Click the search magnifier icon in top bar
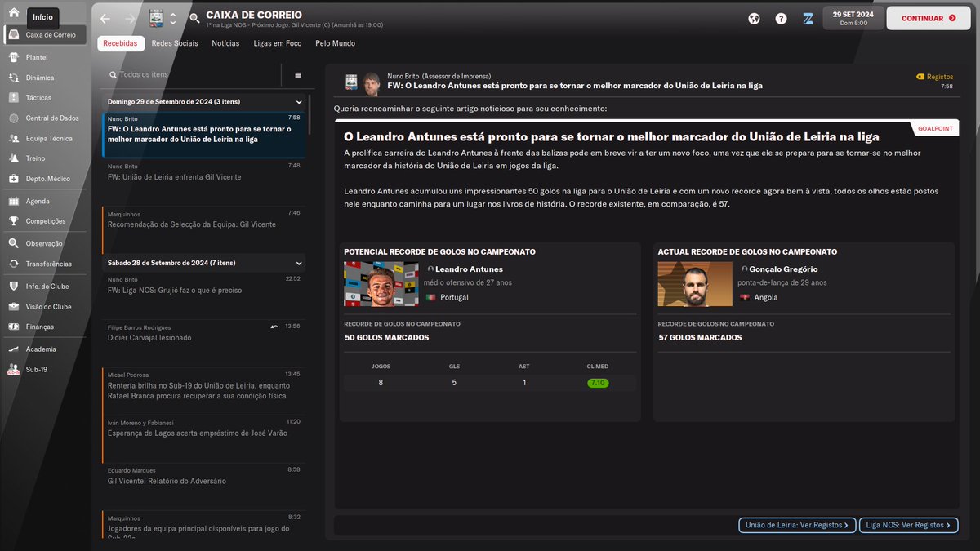This screenshot has width=980, height=551. [x=194, y=18]
